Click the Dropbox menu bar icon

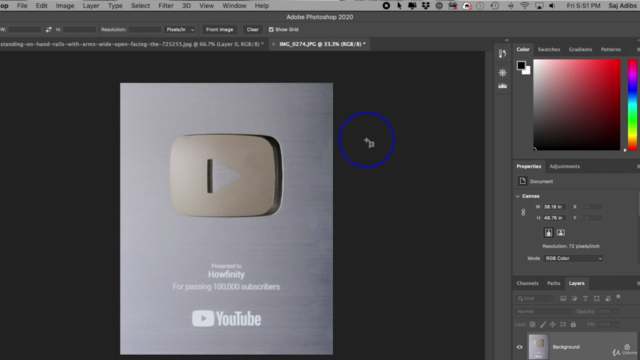(x=426, y=6)
